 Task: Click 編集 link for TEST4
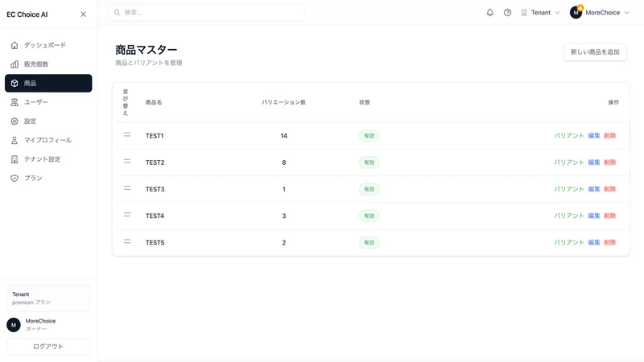(594, 216)
